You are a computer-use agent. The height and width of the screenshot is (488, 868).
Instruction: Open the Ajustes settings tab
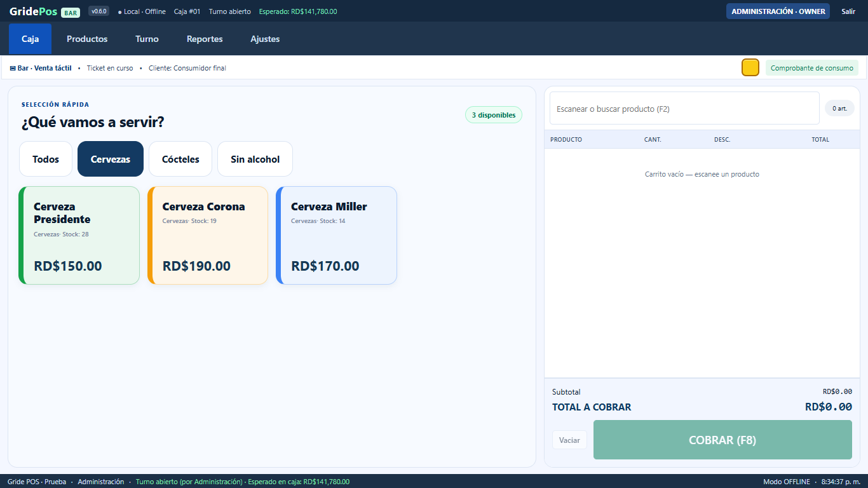coord(265,39)
